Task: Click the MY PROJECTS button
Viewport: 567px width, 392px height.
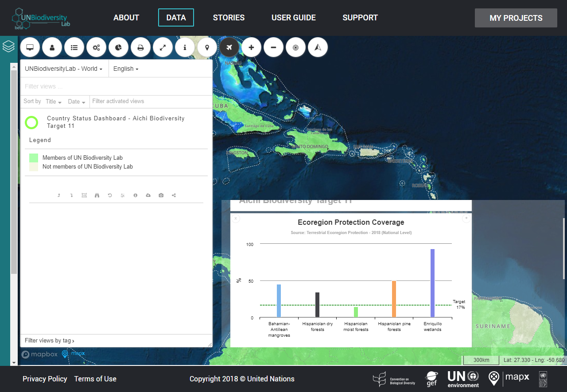Action: (x=516, y=18)
